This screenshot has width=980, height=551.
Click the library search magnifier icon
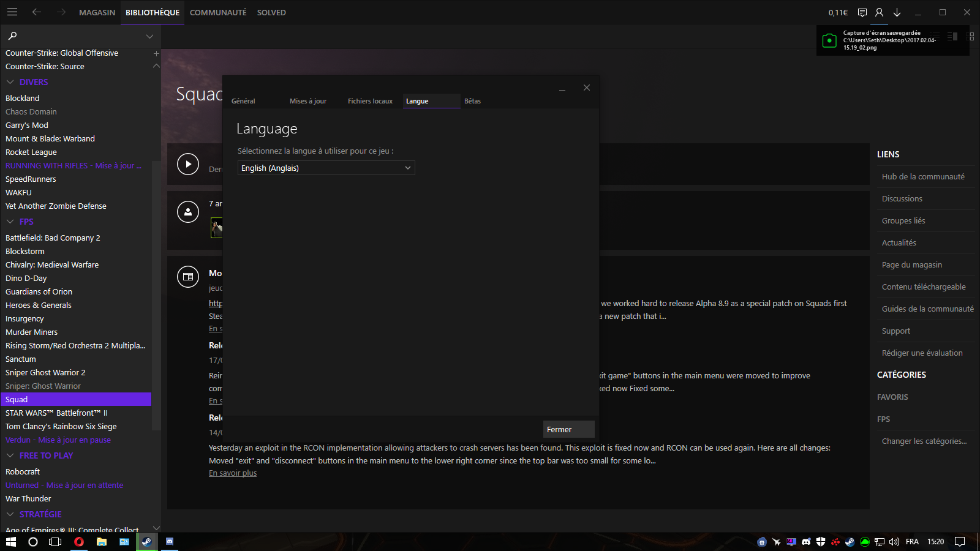[x=12, y=36]
